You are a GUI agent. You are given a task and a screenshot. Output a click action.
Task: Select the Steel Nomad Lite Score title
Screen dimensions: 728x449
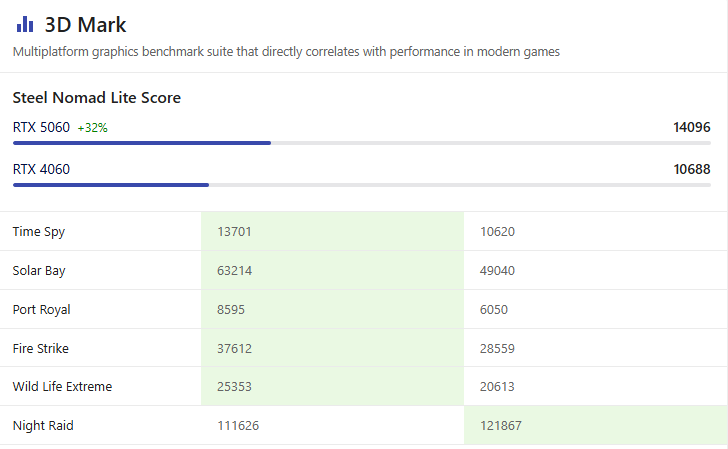[96, 98]
